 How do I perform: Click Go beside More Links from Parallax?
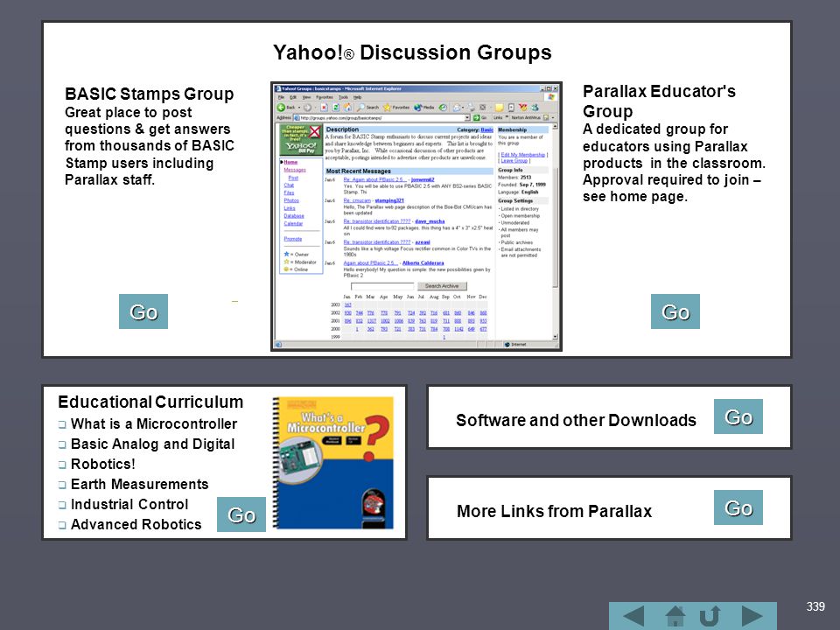point(738,507)
